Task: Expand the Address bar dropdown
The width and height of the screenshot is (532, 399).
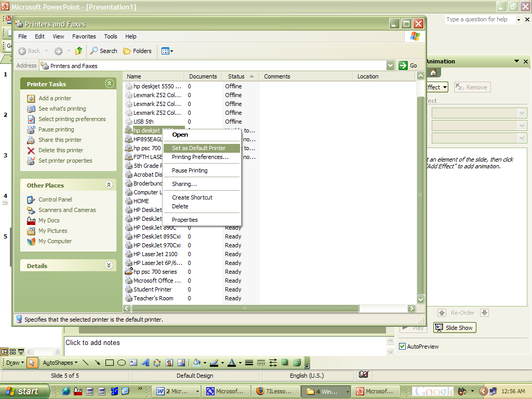Action: [x=391, y=65]
